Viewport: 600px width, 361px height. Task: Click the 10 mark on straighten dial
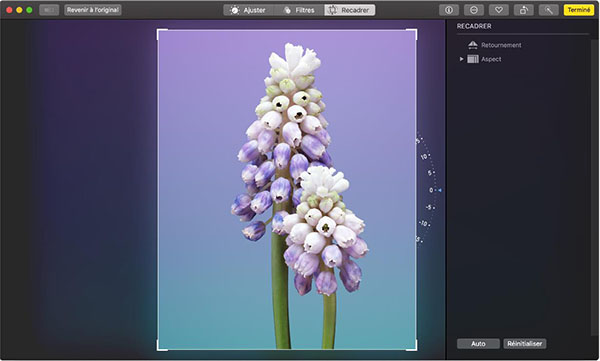424,157
